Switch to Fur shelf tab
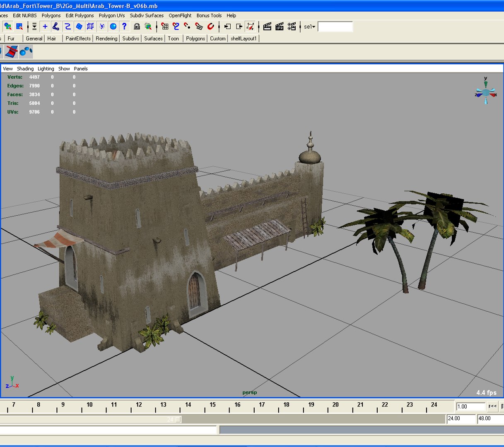Screen dimensions: 504x447 (x=11, y=38)
